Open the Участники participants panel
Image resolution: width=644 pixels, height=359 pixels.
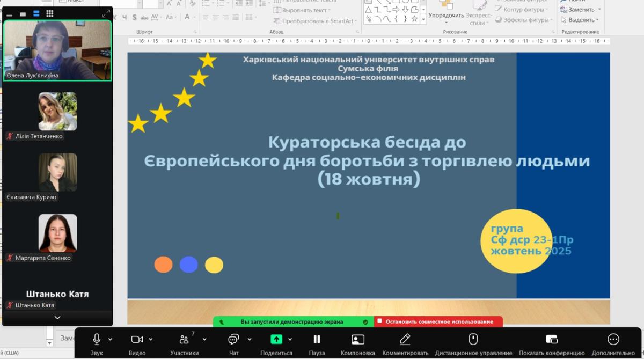pyautogui.click(x=184, y=339)
